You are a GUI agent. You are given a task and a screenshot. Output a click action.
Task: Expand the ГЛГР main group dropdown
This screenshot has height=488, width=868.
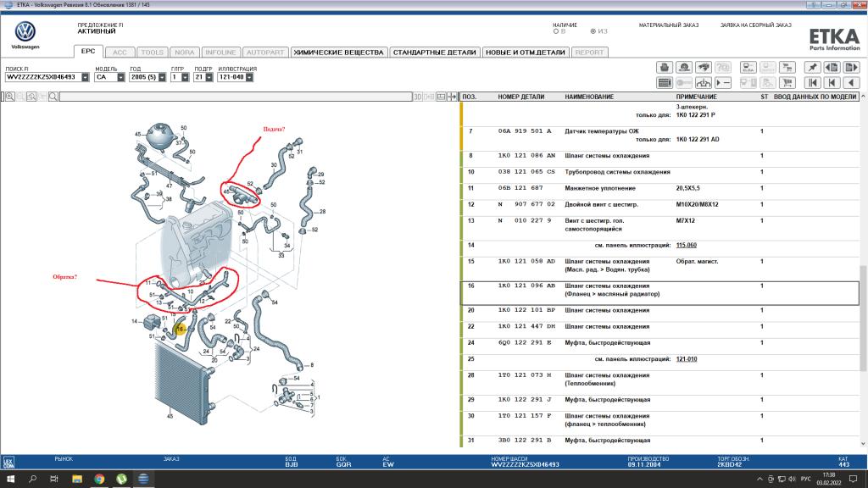185,77
